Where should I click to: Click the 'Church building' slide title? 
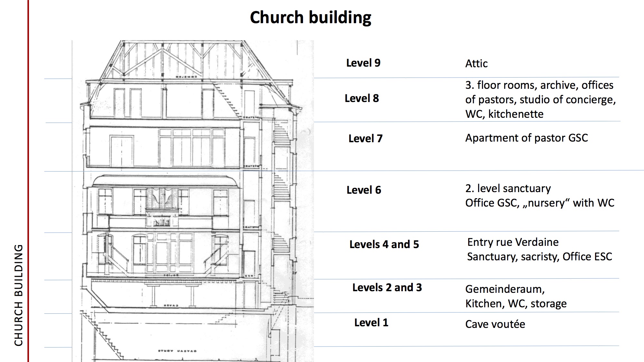point(310,17)
